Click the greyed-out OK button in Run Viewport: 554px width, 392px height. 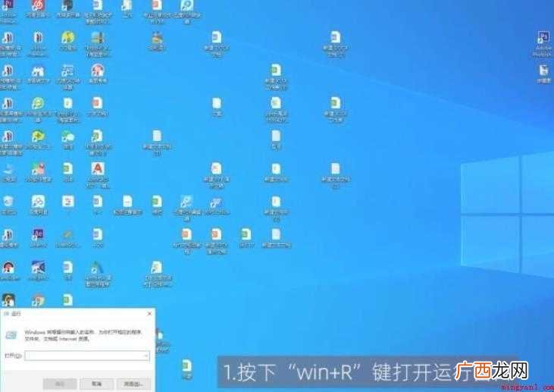click(60, 384)
